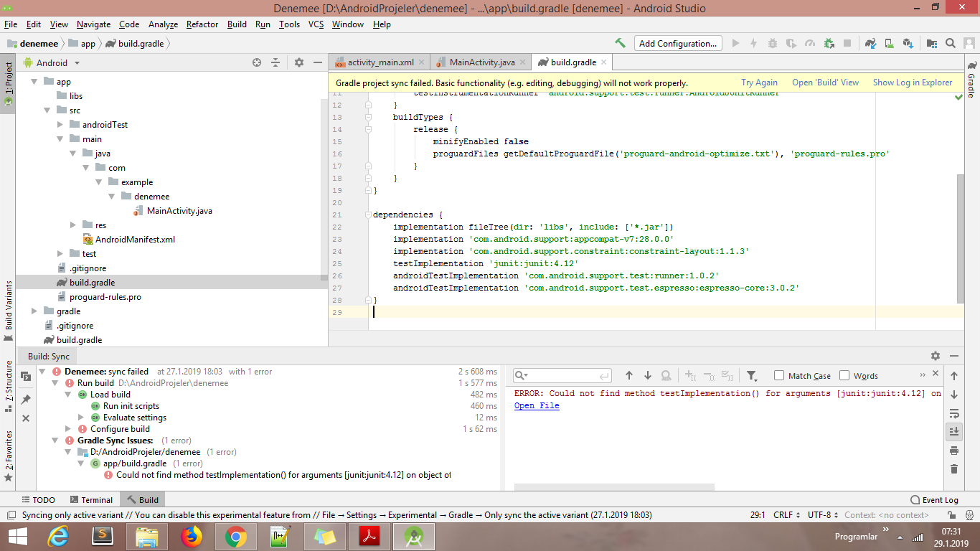980x551 pixels.
Task: Click the console search input field
Action: point(562,375)
